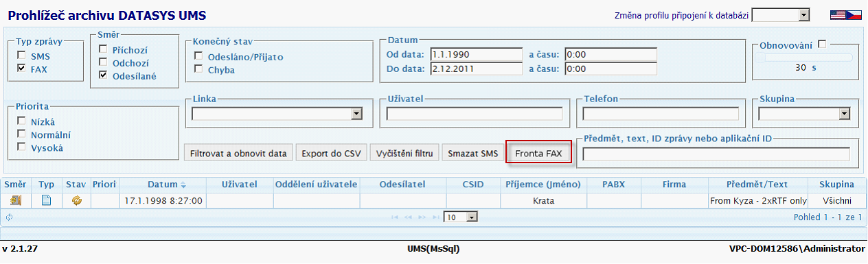Enable the SMS message type checkbox
This screenshot has width=868, height=264.
pos(22,56)
